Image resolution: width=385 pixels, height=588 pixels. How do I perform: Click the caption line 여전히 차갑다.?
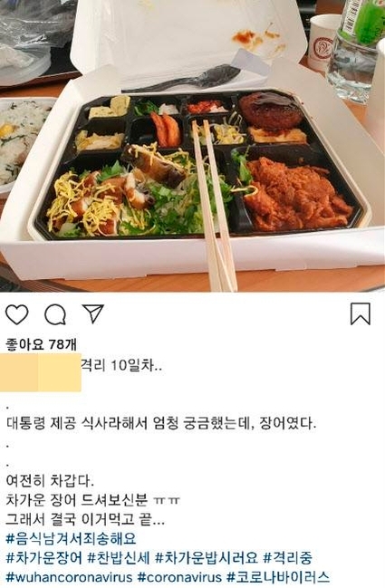click(x=50, y=481)
